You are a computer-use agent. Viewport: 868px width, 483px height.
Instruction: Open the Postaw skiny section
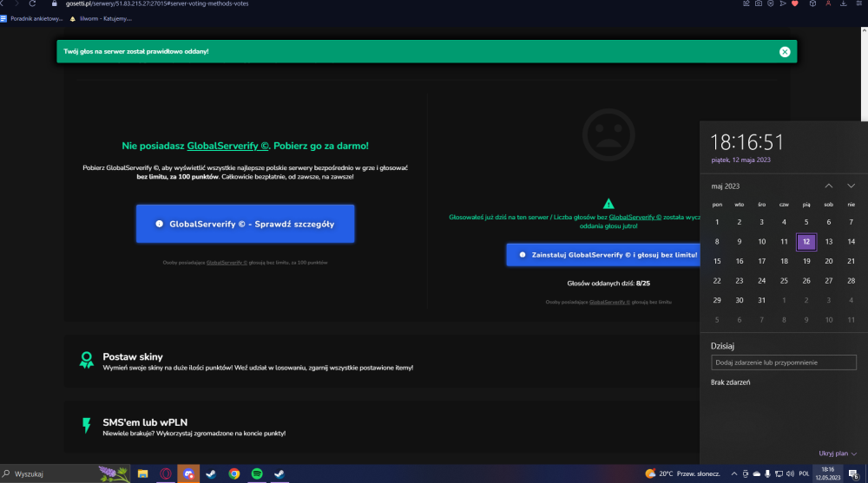coord(382,361)
